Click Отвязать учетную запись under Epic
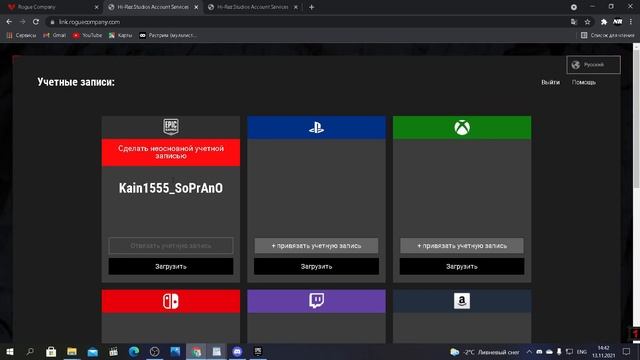Screen dimensions: 640x360 (x=171, y=246)
